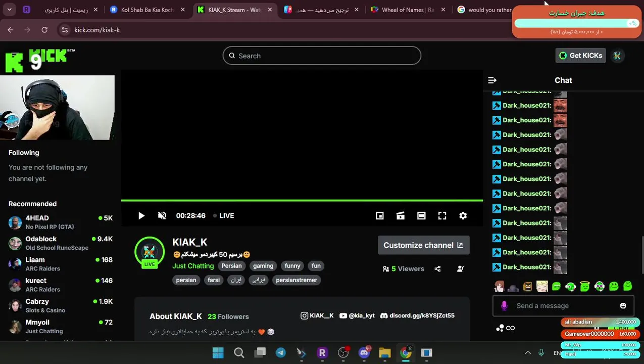Image resolution: width=644 pixels, height=364 pixels.
Task: Click the share icon next to Viewers
Action: (x=437, y=269)
